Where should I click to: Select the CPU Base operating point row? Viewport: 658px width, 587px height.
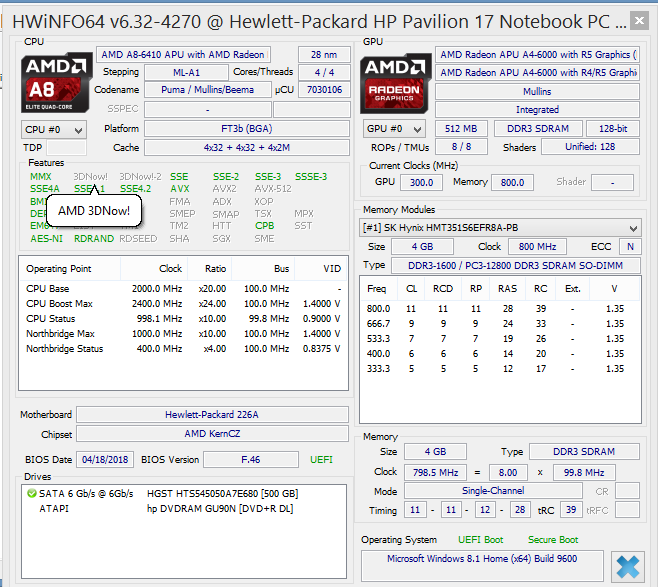[183, 289]
